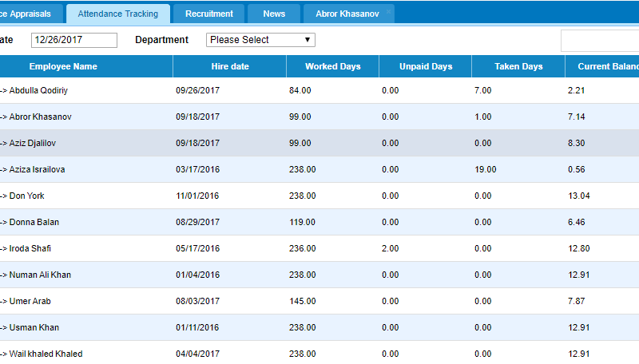The image size is (639, 364).
Task: Click taken days value 1.00
Action: (x=483, y=117)
